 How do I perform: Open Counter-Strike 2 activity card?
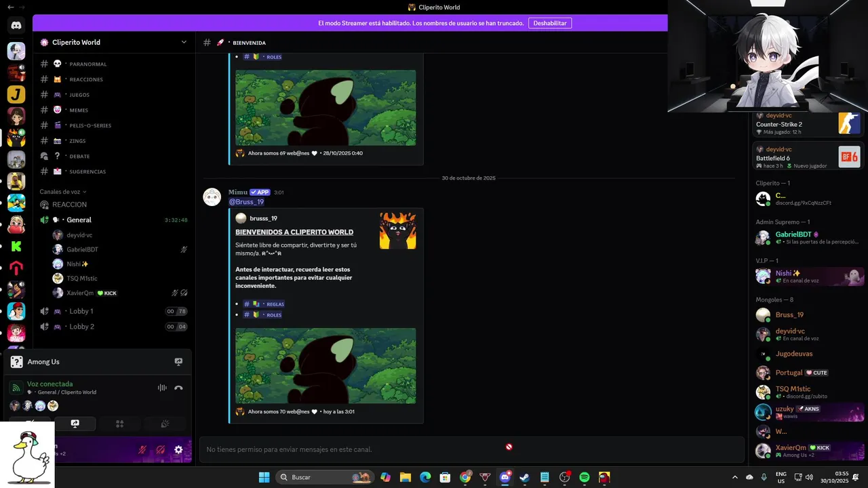point(808,124)
